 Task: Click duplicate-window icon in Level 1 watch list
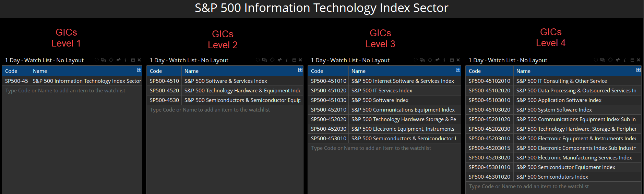pos(103,60)
